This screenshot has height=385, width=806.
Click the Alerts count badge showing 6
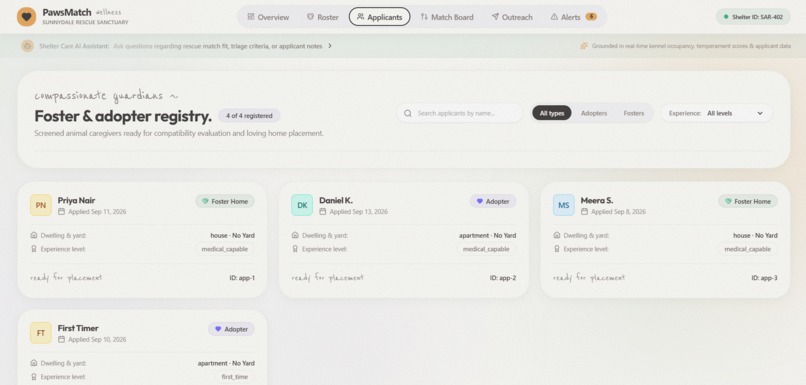point(591,16)
